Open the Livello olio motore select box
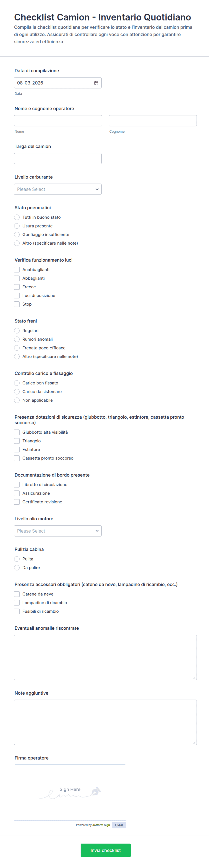This screenshot has width=209, height=868. (58, 531)
